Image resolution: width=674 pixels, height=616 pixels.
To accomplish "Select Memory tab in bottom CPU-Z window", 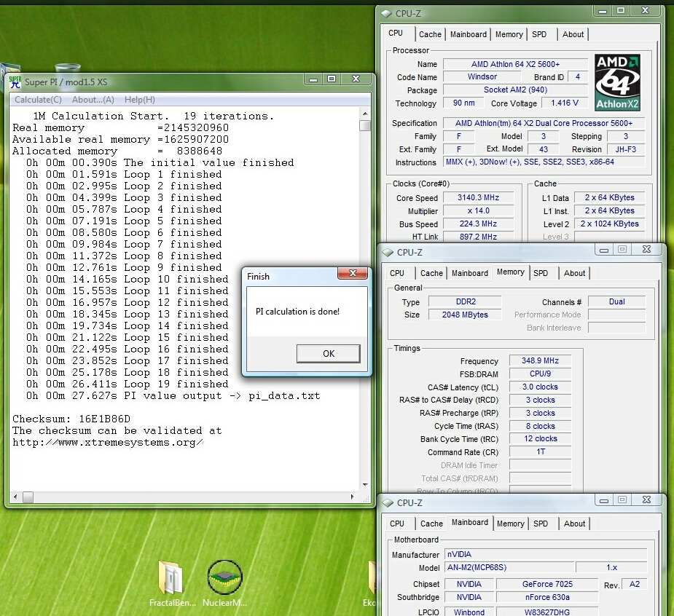I will [510, 524].
